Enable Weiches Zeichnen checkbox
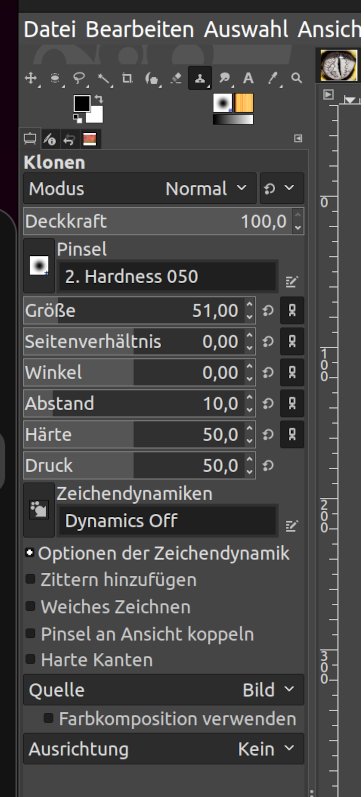 click(31, 606)
